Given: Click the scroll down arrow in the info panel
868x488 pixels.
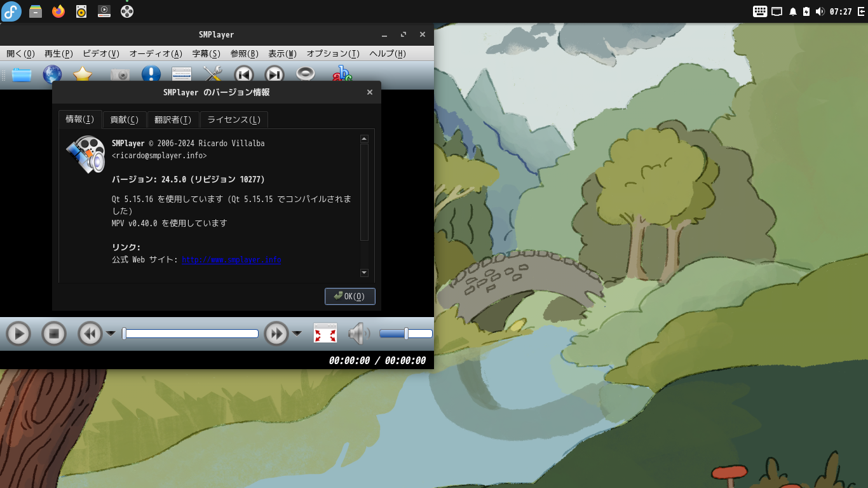Looking at the screenshot, I should [x=364, y=273].
